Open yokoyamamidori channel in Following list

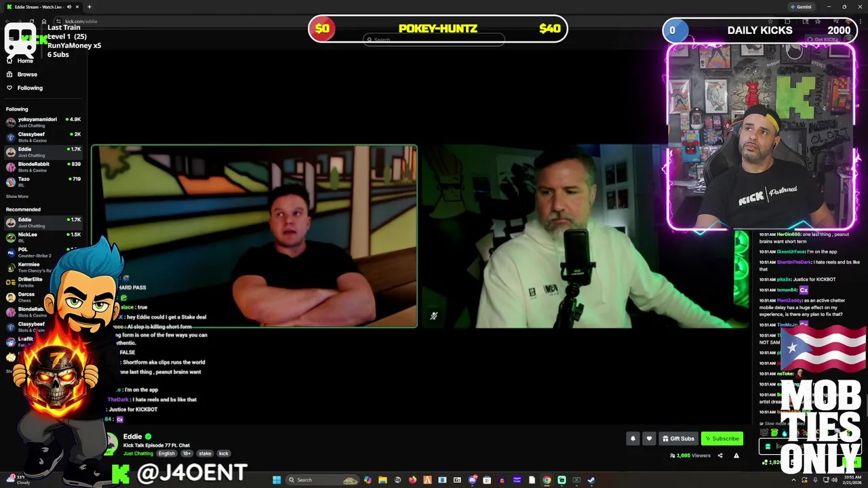tap(43, 122)
